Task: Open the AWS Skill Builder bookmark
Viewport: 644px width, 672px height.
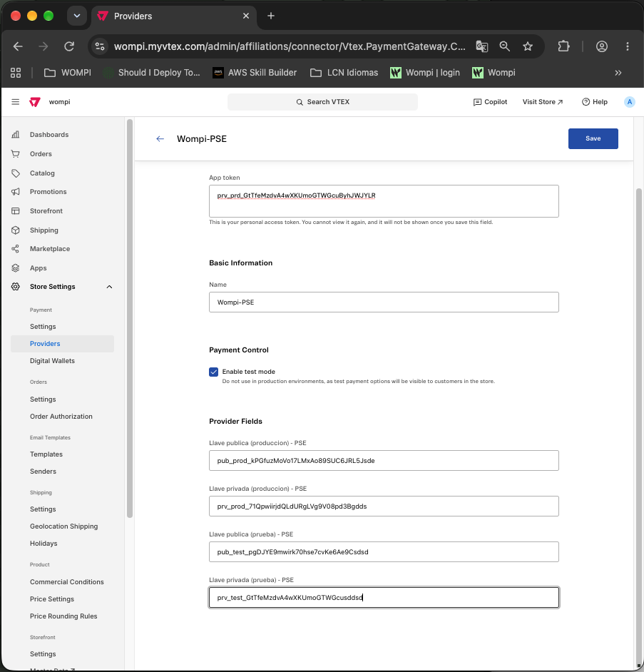Action: pos(255,73)
